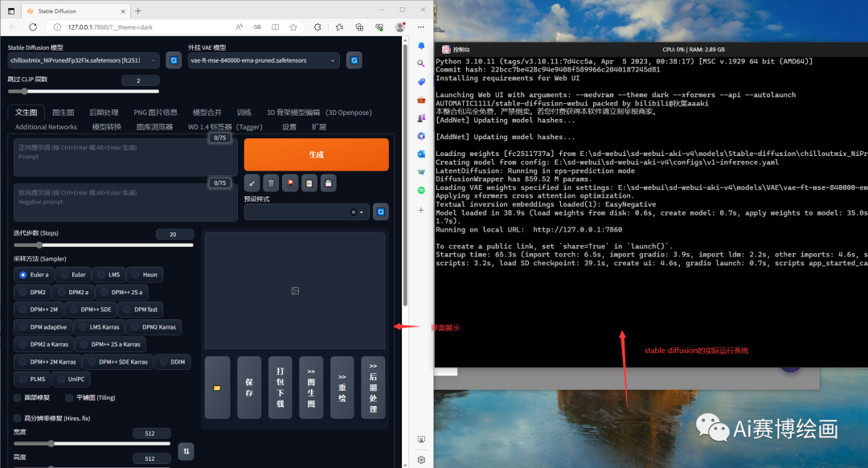The width and height of the screenshot is (868, 468).
Task: Open the Edge split screen icon
Action: click(275, 27)
